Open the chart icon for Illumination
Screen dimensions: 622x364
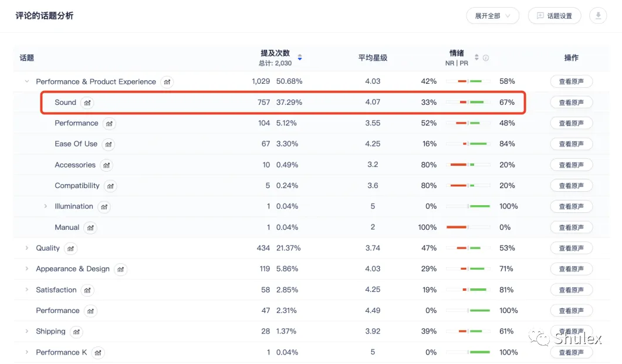(104, 207)
